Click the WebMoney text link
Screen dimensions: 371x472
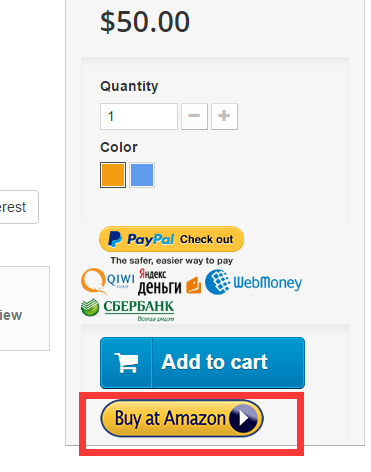pos(268,282)
